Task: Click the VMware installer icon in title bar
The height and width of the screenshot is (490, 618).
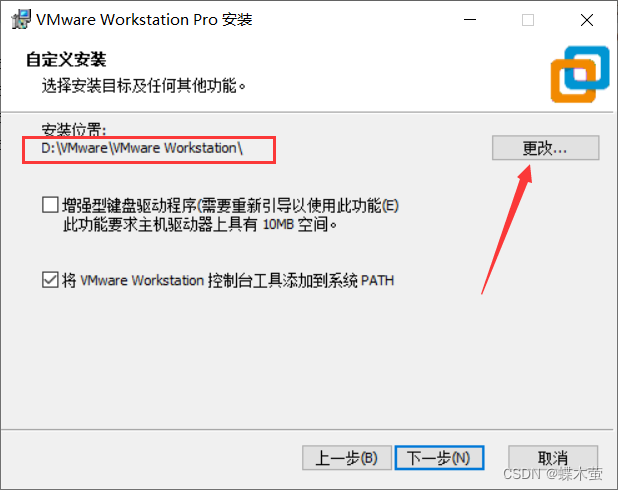Action: click(x=21, y=19)
